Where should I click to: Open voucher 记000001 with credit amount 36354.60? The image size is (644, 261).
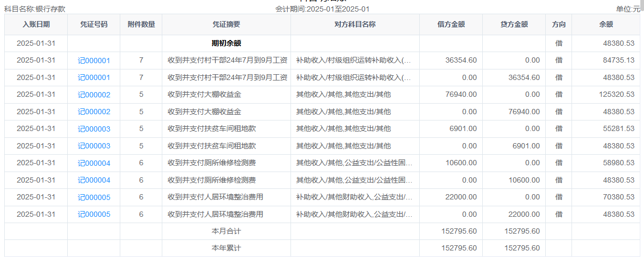pyautogui.click(x=94, y=77)
